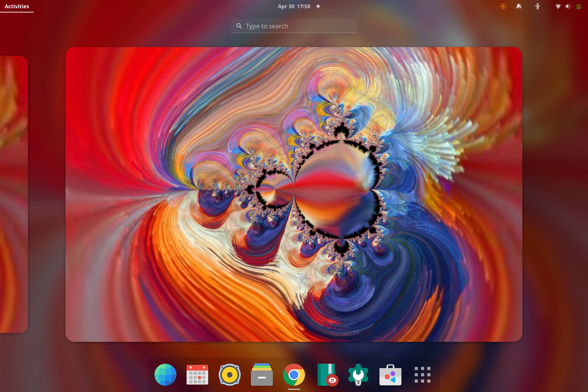Open the Wi-Fi network indicator
Viewport: 588px width, 392px height.
558,6
